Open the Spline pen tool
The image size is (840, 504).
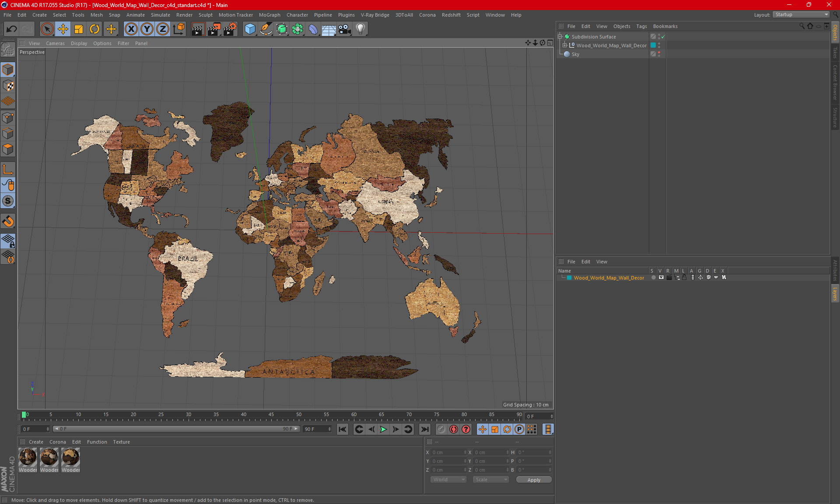266,29
